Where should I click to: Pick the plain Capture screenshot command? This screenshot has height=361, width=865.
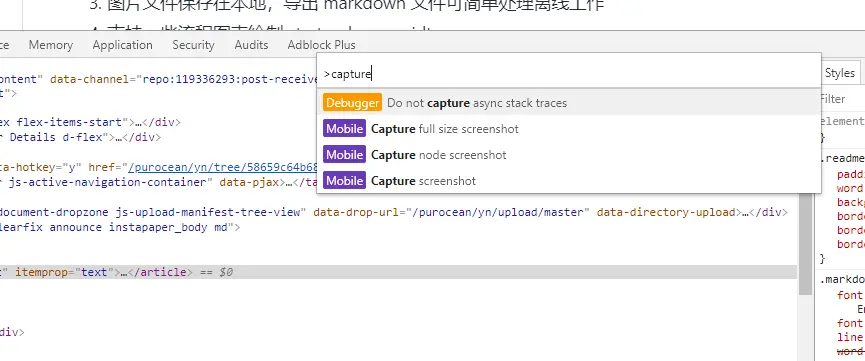point(569,180)
